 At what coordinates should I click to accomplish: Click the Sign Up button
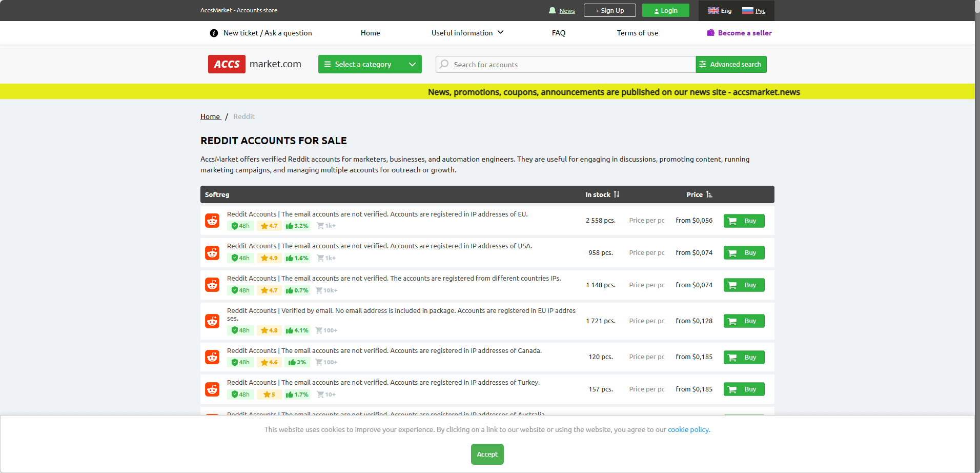click(x=610, y=10)
